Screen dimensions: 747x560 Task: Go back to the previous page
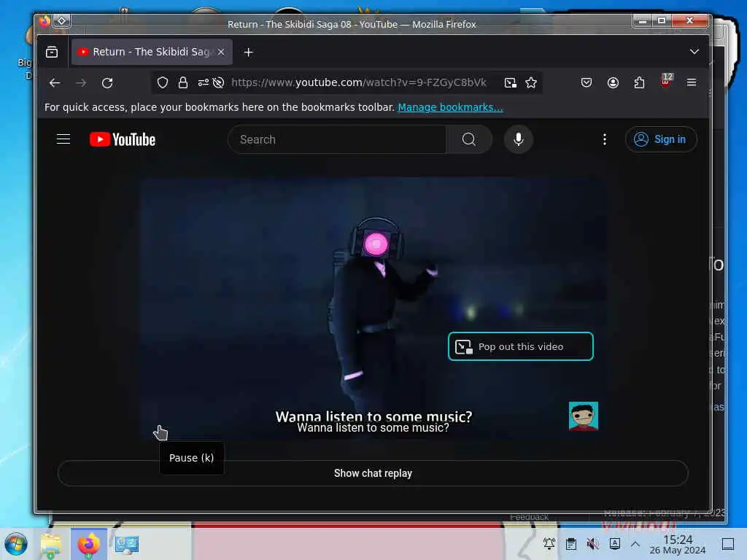click(55, 83)
